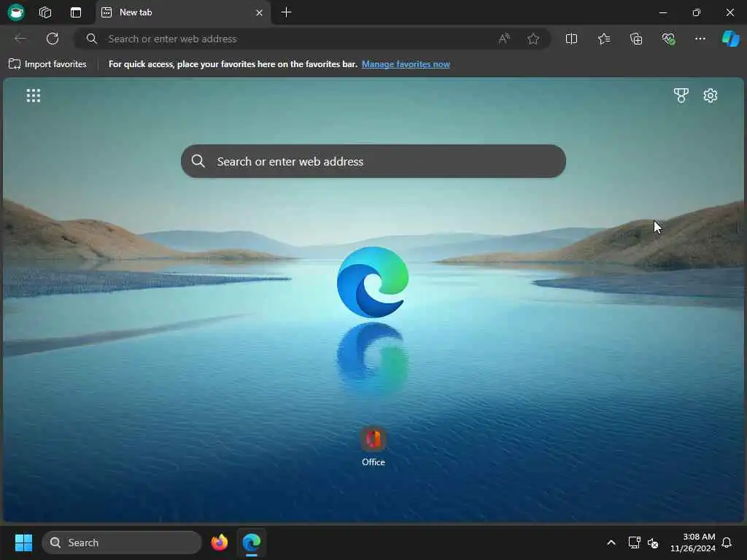Click Import favorites button
The image size is (747, 560).
pos(47,64)
